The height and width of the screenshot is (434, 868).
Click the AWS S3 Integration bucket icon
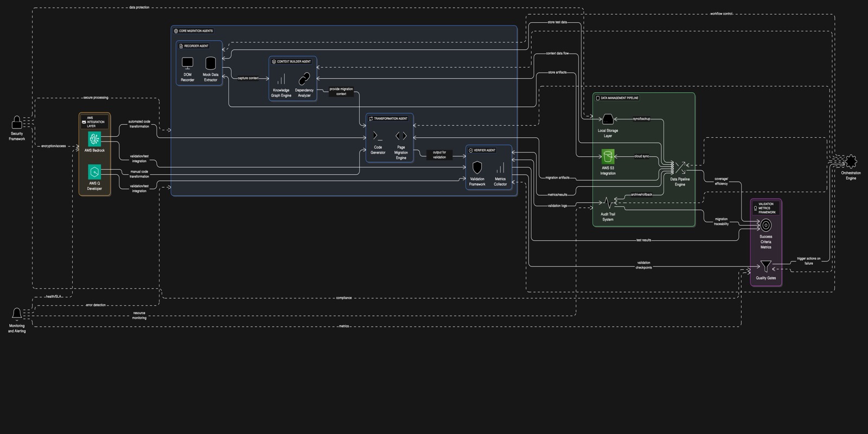click(x=608, y=156)
